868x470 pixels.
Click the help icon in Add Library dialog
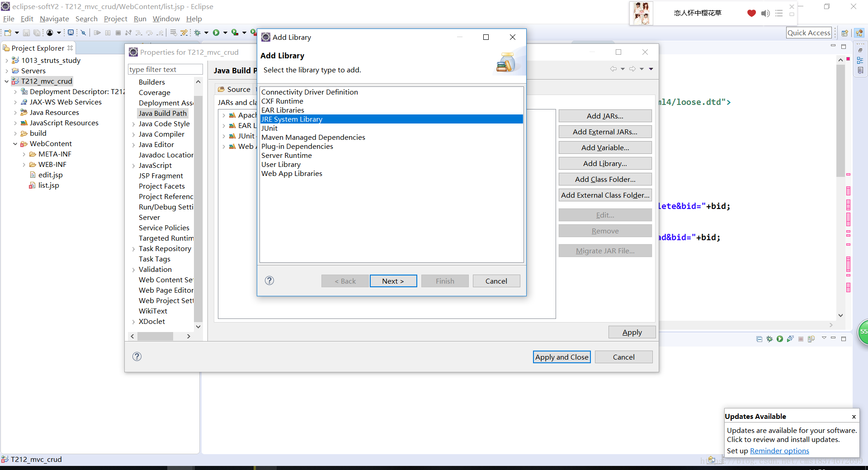click(269, 280)
